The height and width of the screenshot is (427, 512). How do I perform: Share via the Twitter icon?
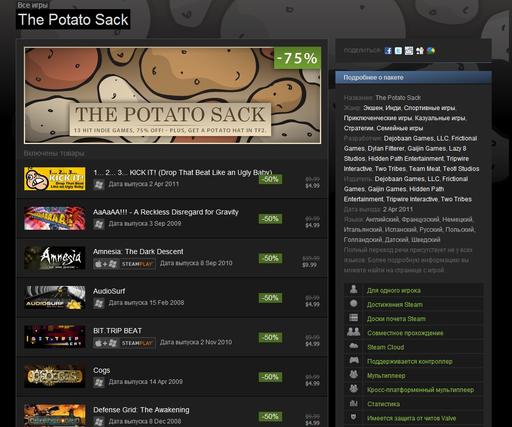[x=398, y=51]
